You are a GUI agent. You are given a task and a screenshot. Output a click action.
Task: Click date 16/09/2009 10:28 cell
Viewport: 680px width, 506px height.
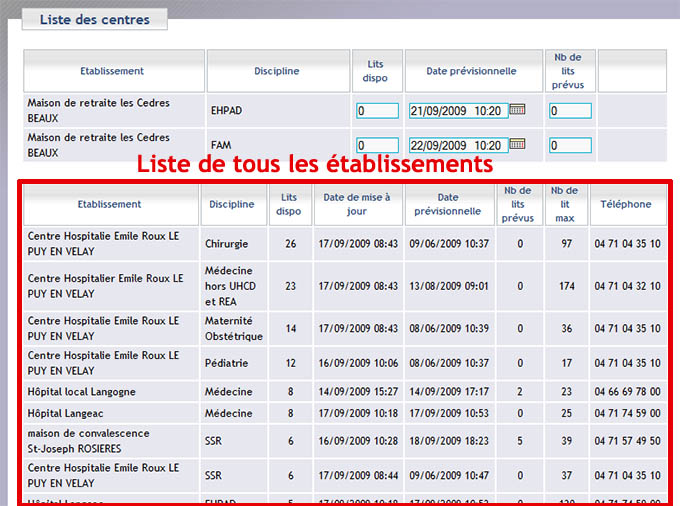click(x=358, y=441)
